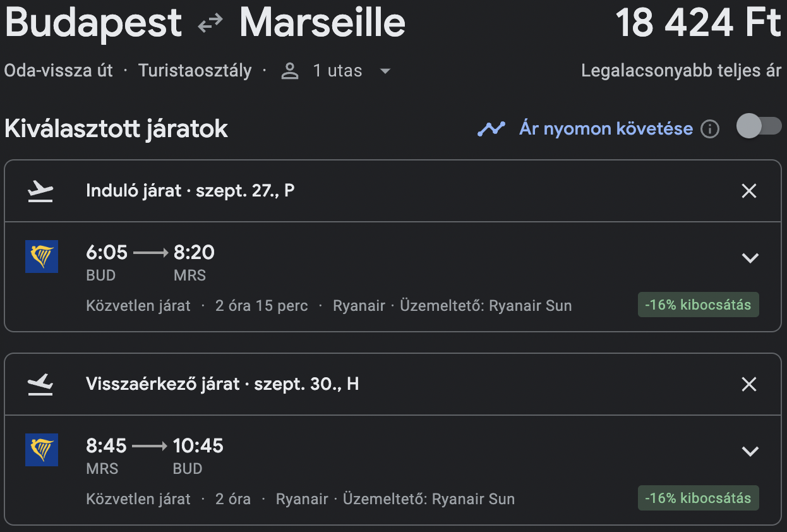Image resolution: width=787 pixels, height=532 pixels.
Task: Click the Ár nyomon követése link text
Action: 606,129
